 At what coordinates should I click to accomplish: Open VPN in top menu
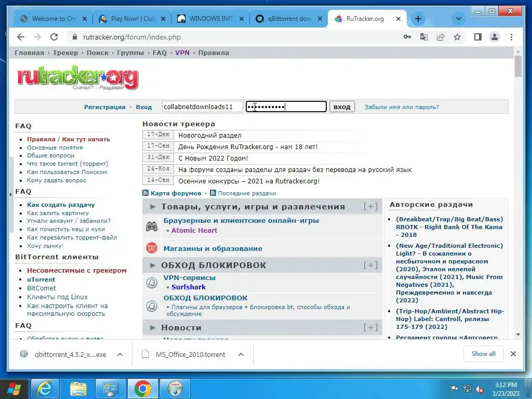click(x=182, y=52)
